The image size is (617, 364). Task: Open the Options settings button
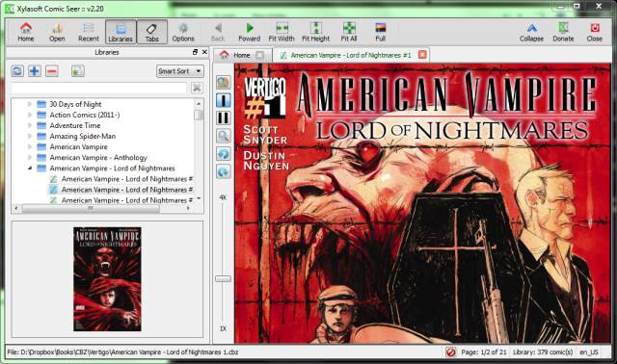pyautogui.click(x=183, y=32)
